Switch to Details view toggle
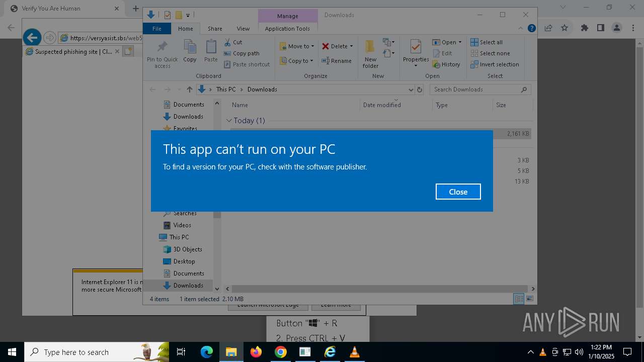Image resolution: width=644 pixels, height=362 pixels. (519, 299)
